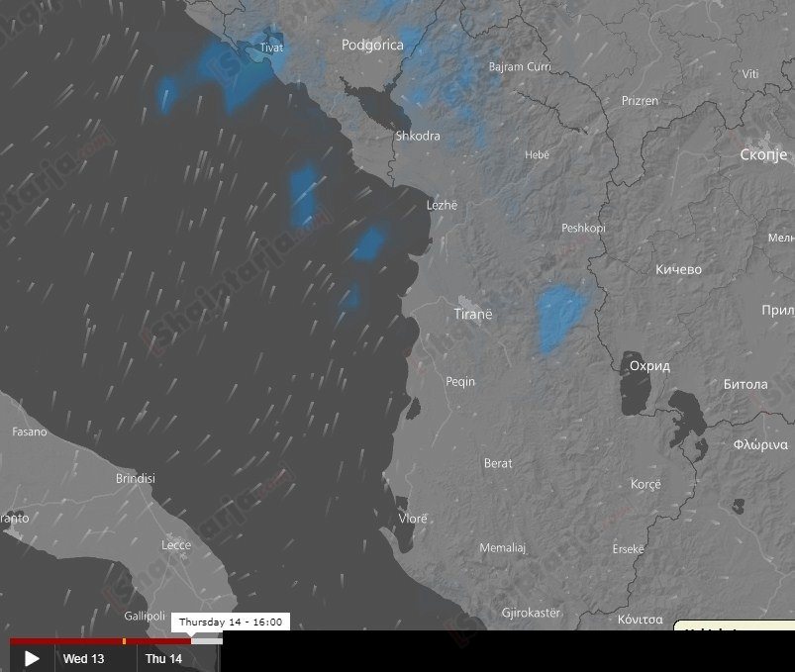Click the blue rain patch east of Tiranë

coord(558,315)
